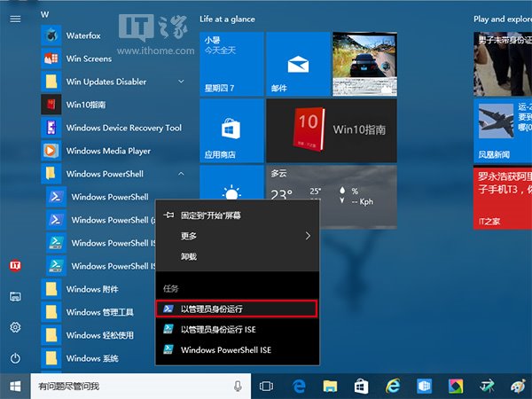Viewport: 532px width, 399px height.
Task: Click the microphone icon in search box
Action: click(x=238, y=386)
